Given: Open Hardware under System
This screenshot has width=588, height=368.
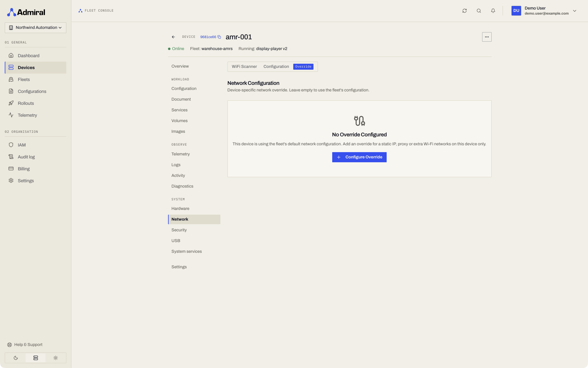Looking at the screenshot, I should point(194,209).
